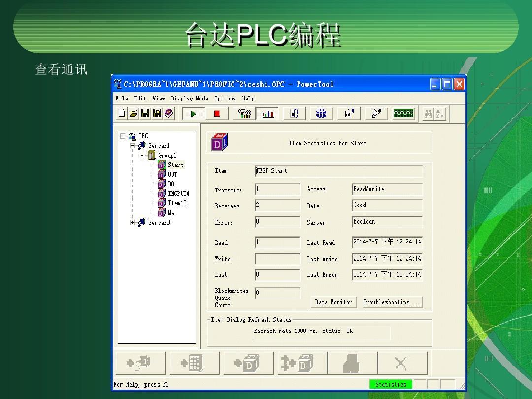Open the green waveform monitor toolbar icon
Screen dimensions: 532x399
403,114
